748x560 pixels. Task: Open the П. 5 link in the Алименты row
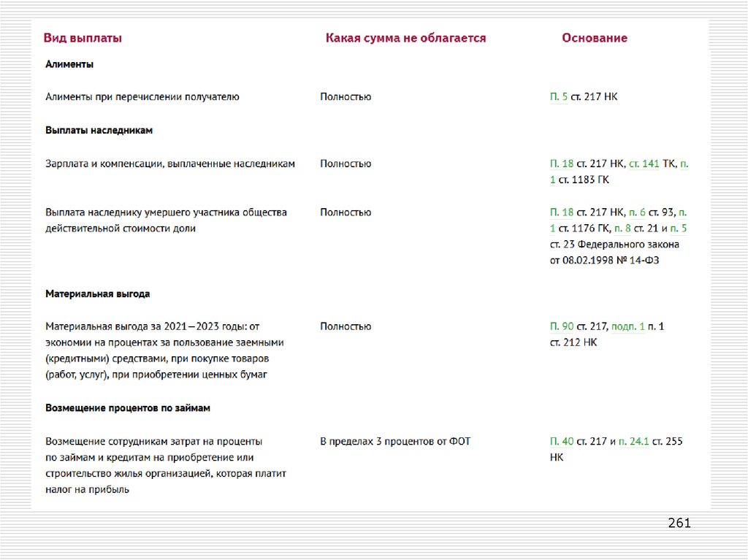[559, 97]
